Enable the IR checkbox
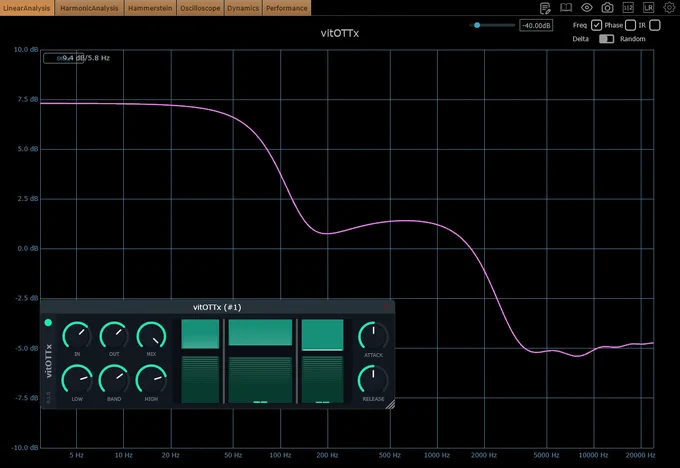Screen dimensions: 680x468 655,25
